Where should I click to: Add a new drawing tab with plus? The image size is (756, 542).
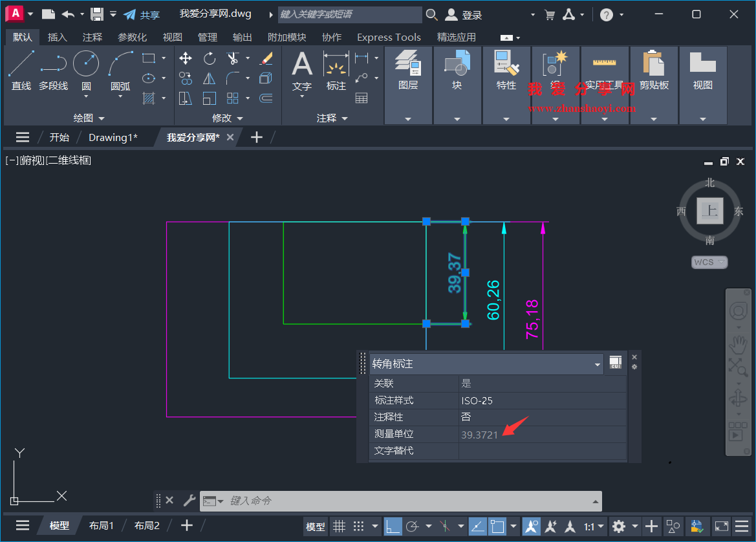click(257, 137)
